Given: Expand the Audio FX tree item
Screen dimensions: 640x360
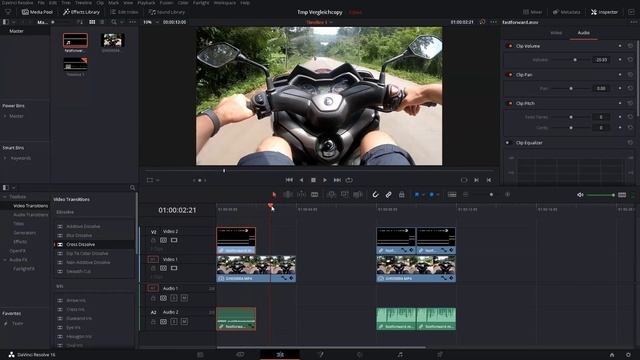Looking at the screenshot, I should click(4, 260).
